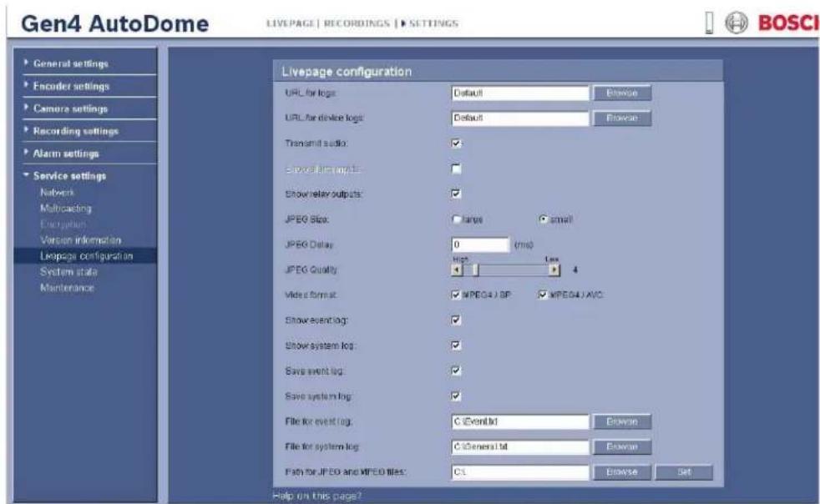Open the LIVEPAGE top navigation item
Image resolution: width=820 pixels, height=504 pixels.
pos(291,23)
